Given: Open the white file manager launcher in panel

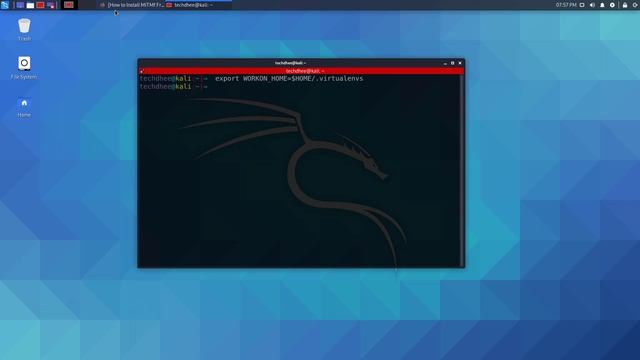Looking at the screenshot, I should click(30, 5).
